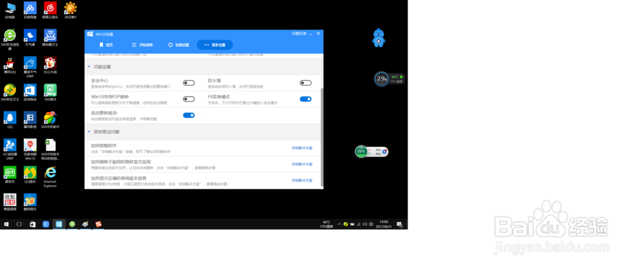Click the Sogou orange S taskbar icon
This screenshot has width=644, height=269.
tap(98, 224)
